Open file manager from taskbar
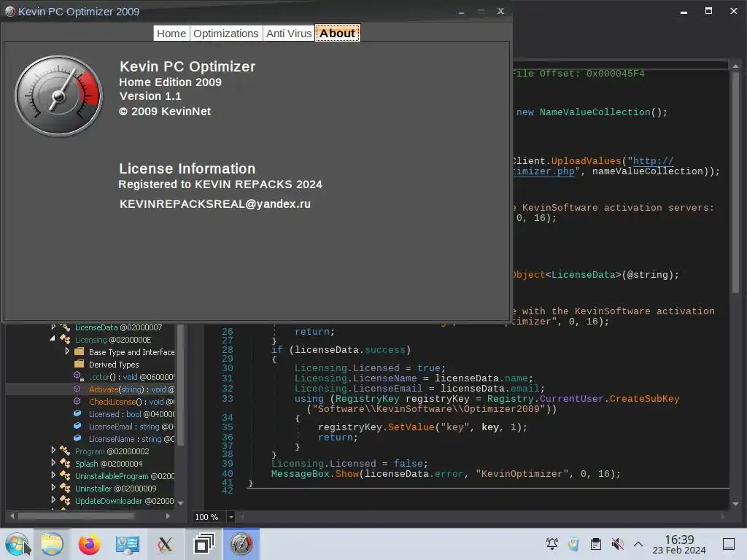 (52, 544)
